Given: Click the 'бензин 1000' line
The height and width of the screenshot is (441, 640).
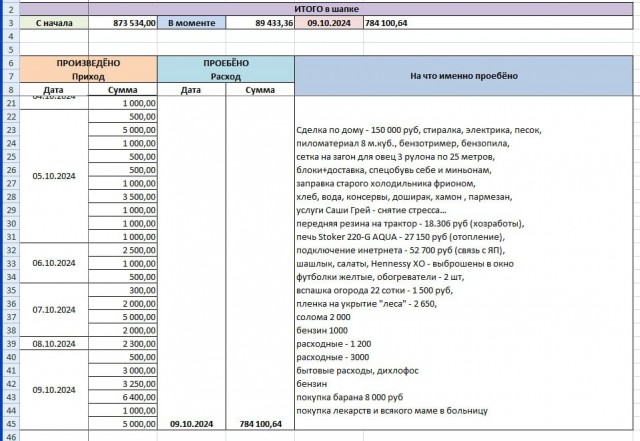Looking at the screenshot, I should (322, 330).
